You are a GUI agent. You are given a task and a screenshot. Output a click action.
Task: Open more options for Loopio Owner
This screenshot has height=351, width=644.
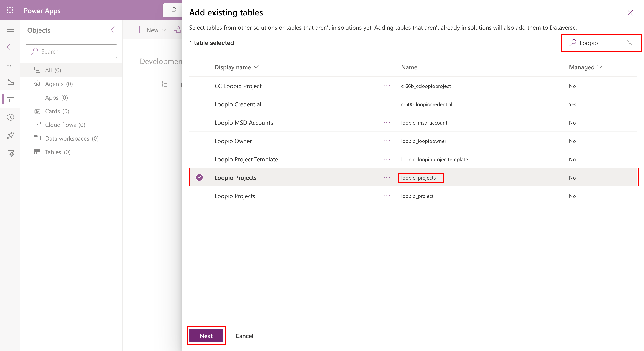(387, 141)
